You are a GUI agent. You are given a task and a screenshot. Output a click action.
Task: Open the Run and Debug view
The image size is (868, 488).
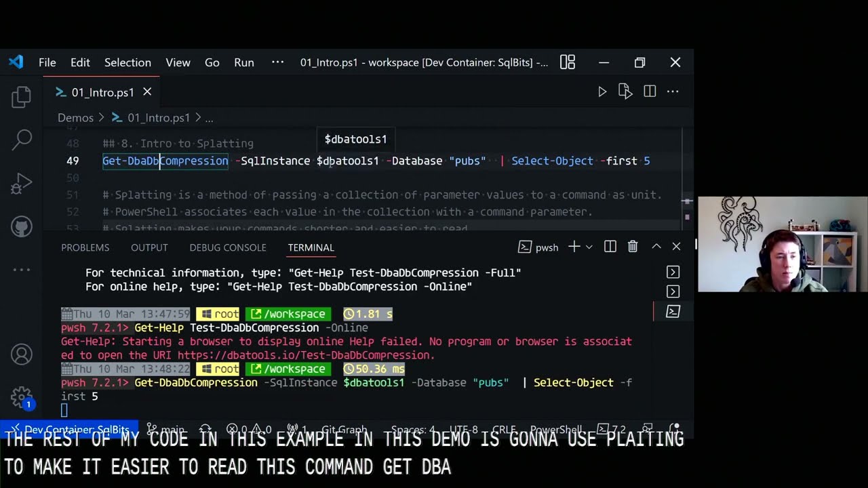click(x=21, y=183)
